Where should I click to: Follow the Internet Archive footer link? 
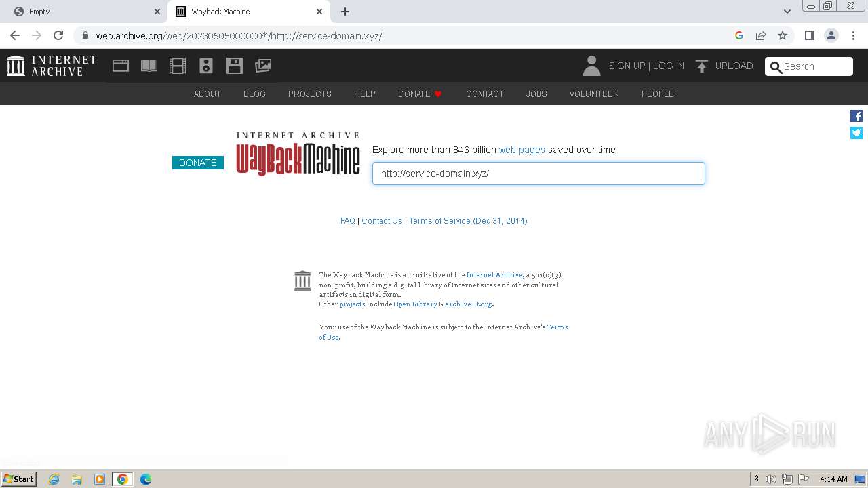click(494, 275)
